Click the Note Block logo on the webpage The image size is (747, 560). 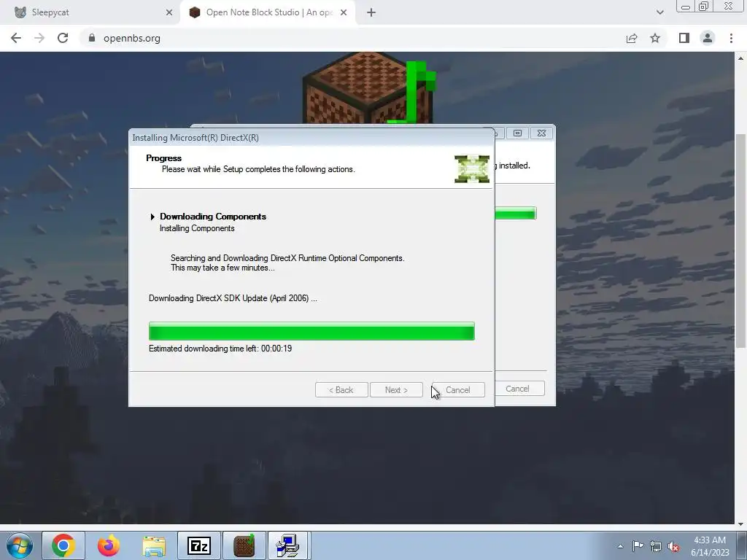[x=369, y=88]
